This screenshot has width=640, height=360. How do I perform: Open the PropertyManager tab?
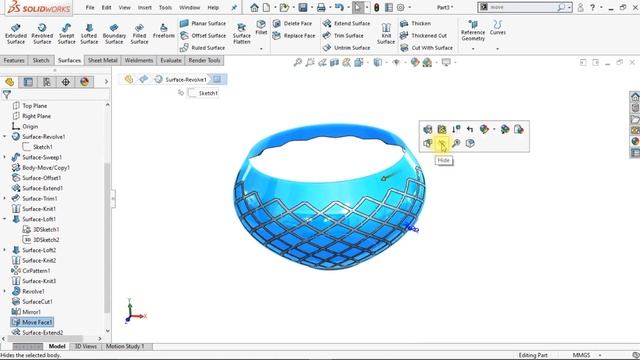28,82
